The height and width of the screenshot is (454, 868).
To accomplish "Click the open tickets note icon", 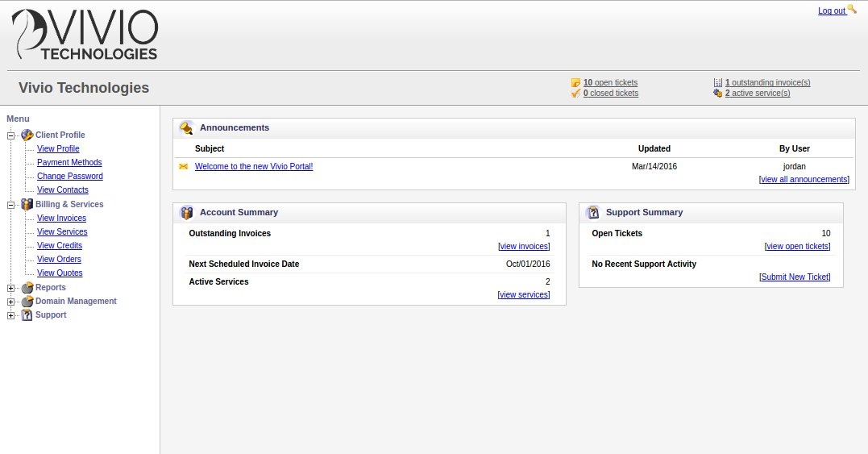I will pos(575,82).
